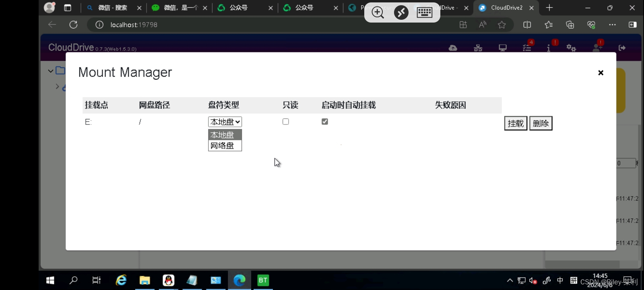Open the CloudDrive settings gears icon
The height and width of the screenshot is (290, 644).
pyautogui.click(x=571, y=48)
